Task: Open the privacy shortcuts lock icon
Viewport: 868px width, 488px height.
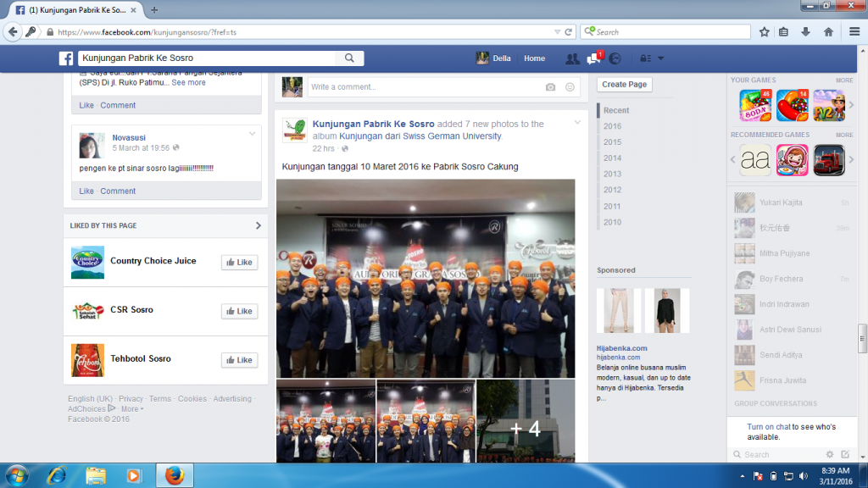Action: (645, 58)
